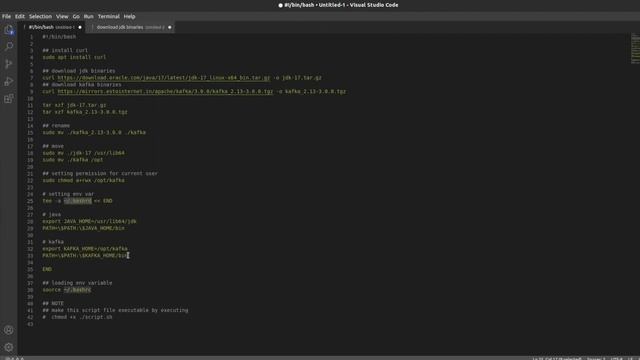
Task: Open the Source Control view
Action: tap(9, 64)
